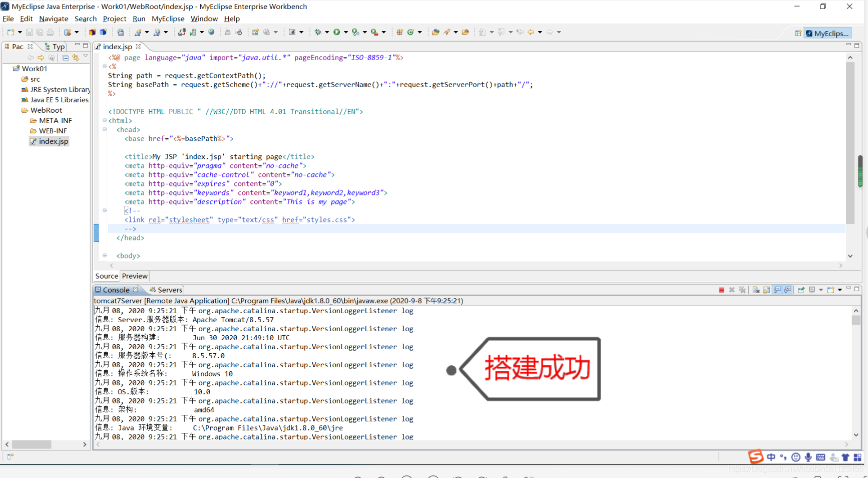Close the Console view tab
Screen dimensions: 868x478
135,290
